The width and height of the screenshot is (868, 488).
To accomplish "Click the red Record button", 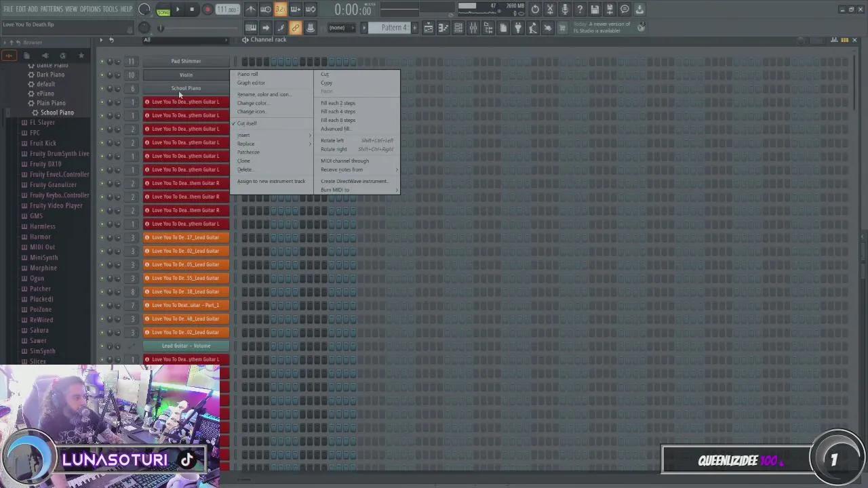I will (x=208, y=9).
